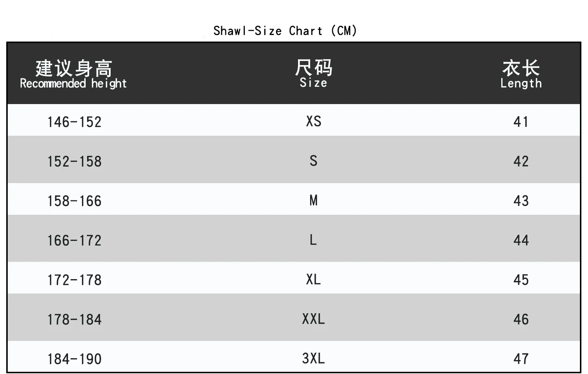The image size is (588, 374).
Task: Select the XL size cell
Action: coord(313,279)
